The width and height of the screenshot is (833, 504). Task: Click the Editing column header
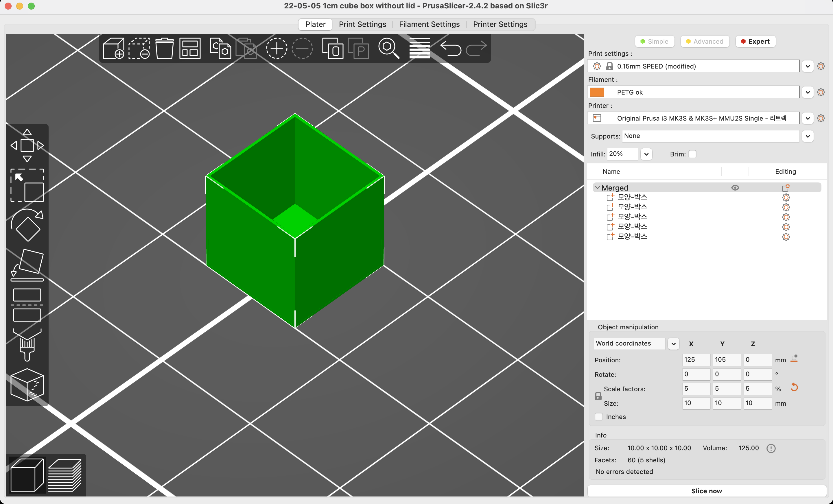pyautogui.click(x=785, y=172)
